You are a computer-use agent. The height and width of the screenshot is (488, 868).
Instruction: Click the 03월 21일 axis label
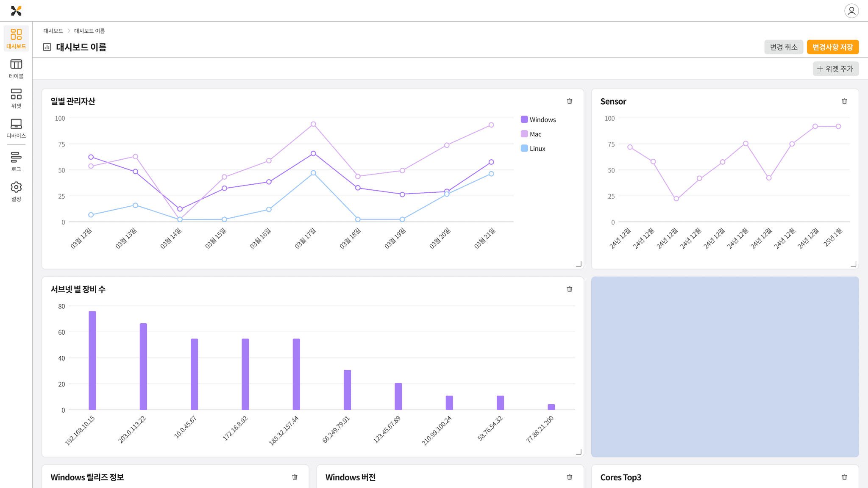pyautogui.click(x=485, y=238)
